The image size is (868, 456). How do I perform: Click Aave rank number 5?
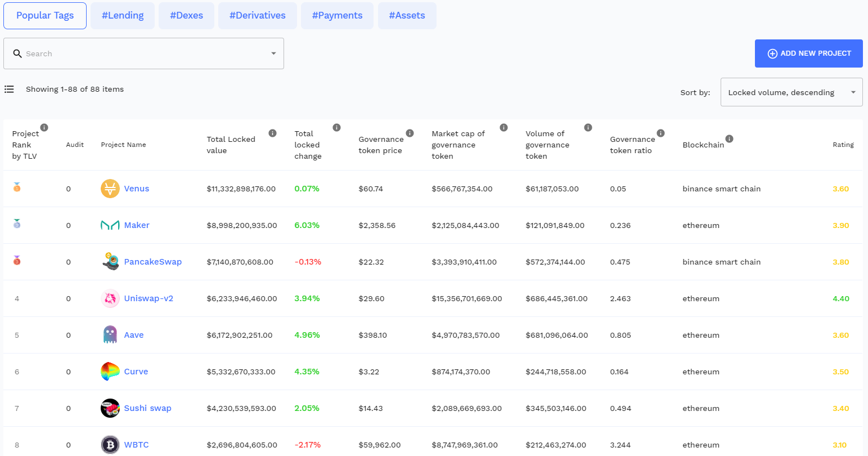pos(17,335)
